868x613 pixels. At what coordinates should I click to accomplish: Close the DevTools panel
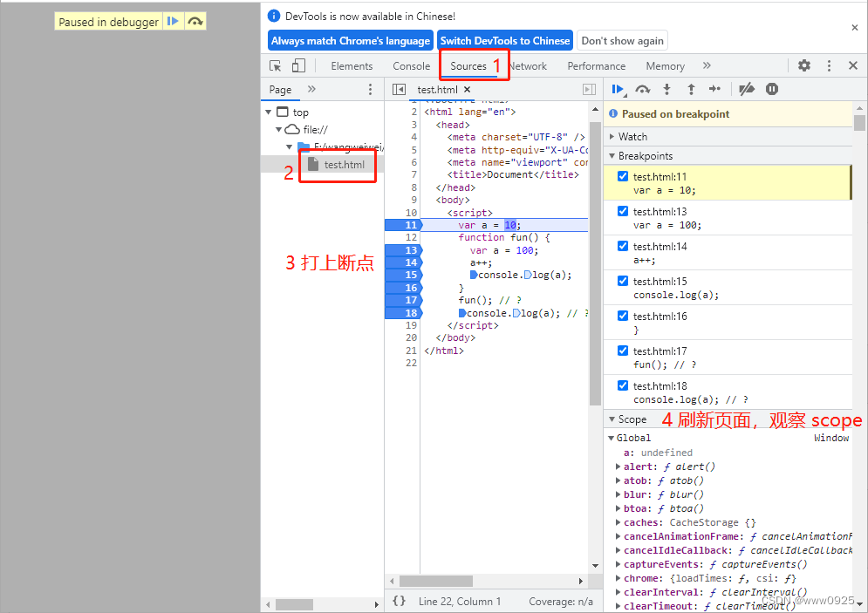click(853, 66)
